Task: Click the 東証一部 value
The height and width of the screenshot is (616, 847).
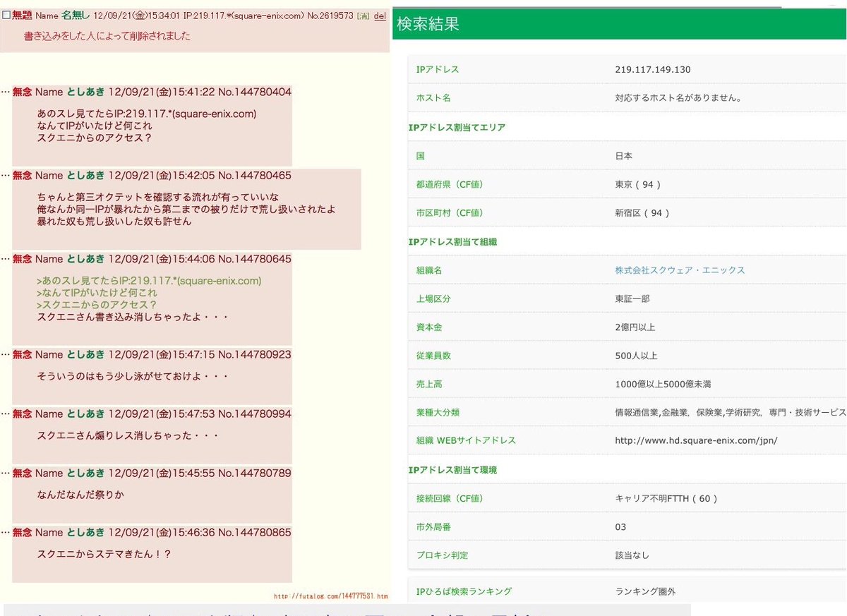Action: point(632,298)
